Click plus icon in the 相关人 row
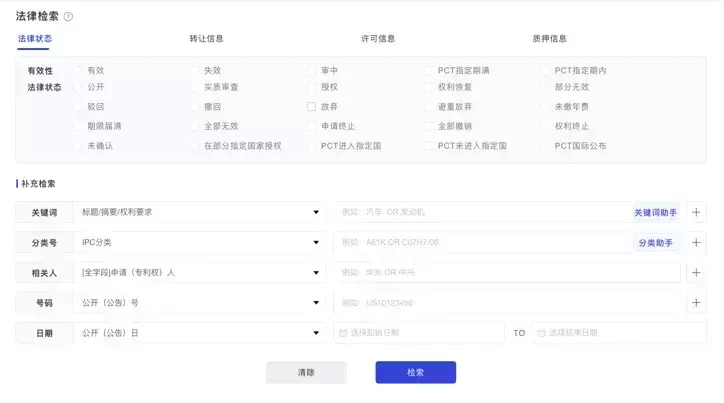 click(696, 272)
